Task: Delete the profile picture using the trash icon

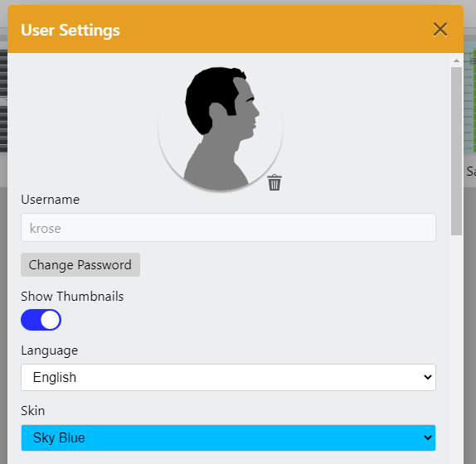Action: click(274, 182)
